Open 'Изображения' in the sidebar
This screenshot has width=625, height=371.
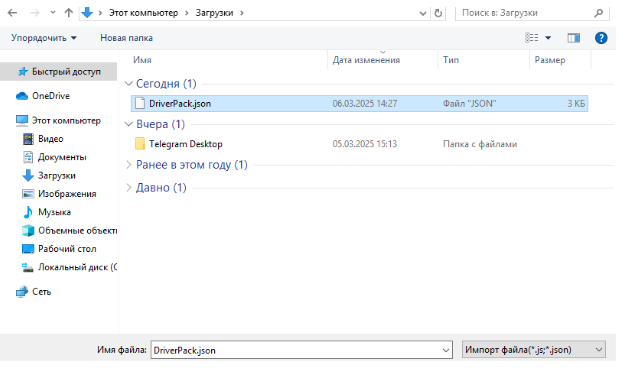coord(67,194)
